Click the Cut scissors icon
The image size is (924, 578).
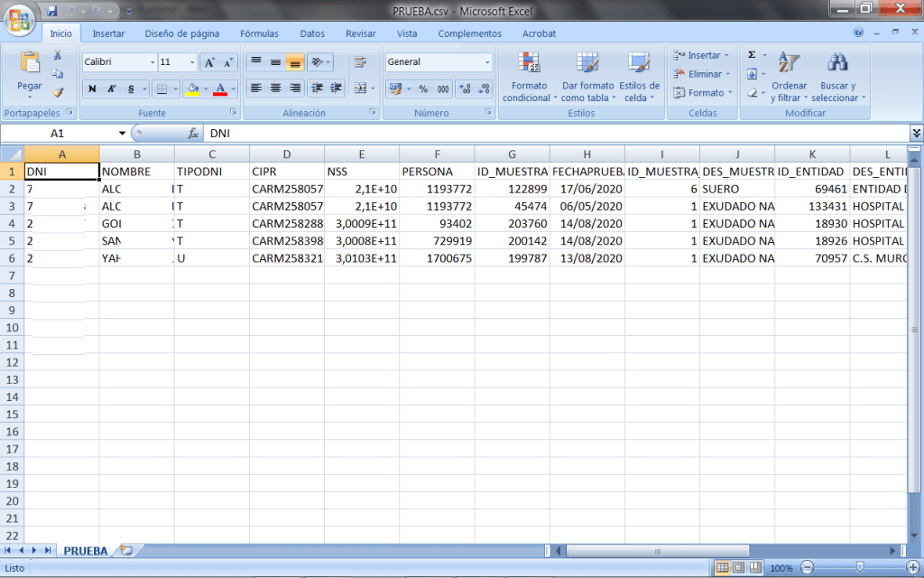click(x=58, y=56)
